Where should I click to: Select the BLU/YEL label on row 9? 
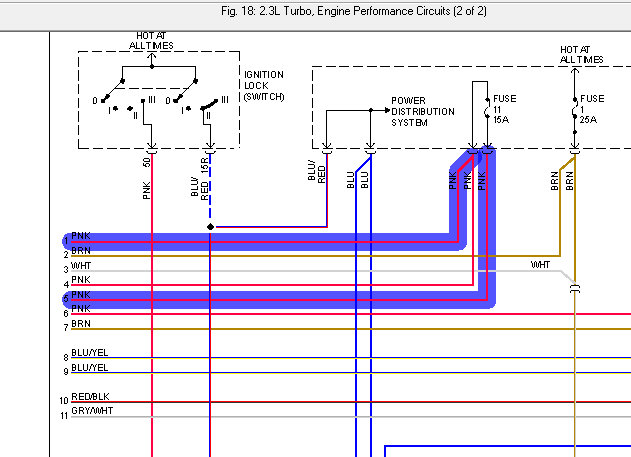point(89,369)
